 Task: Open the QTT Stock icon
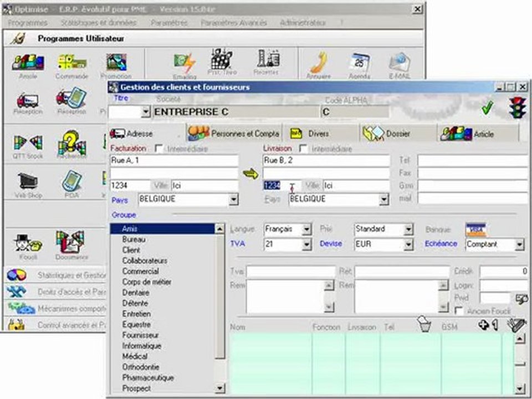[x=28, y=146]
